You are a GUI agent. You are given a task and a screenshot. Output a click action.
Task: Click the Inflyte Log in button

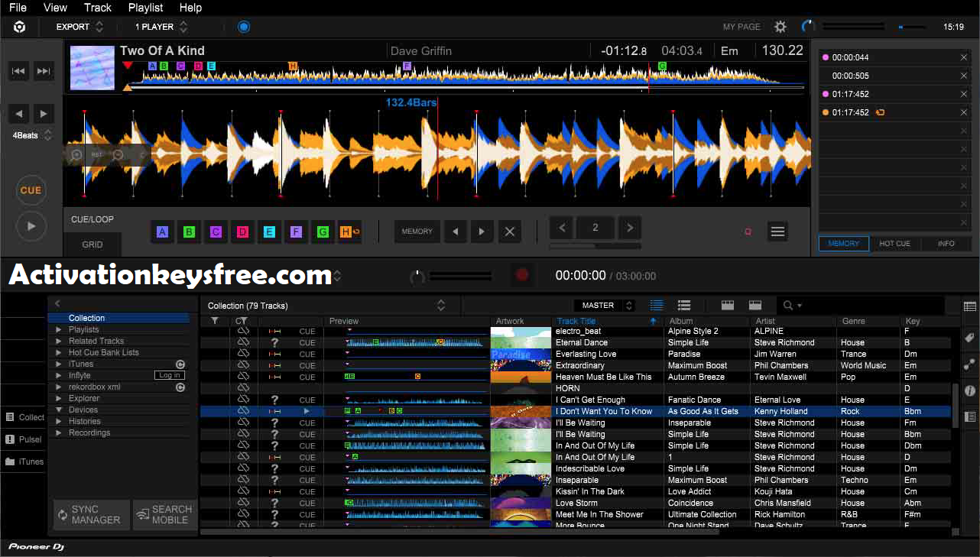(x=169, y=375)
